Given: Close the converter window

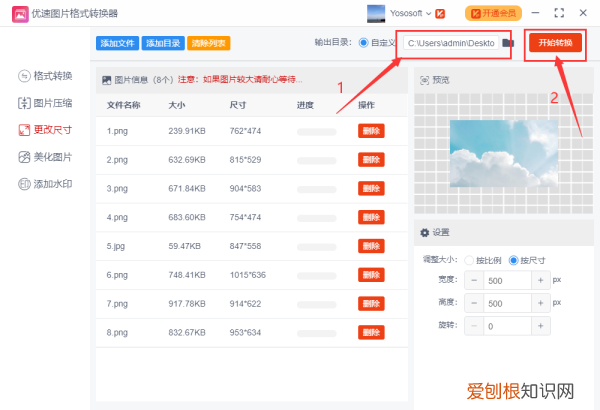Looking at the screenshot, I should coord(583,13).
